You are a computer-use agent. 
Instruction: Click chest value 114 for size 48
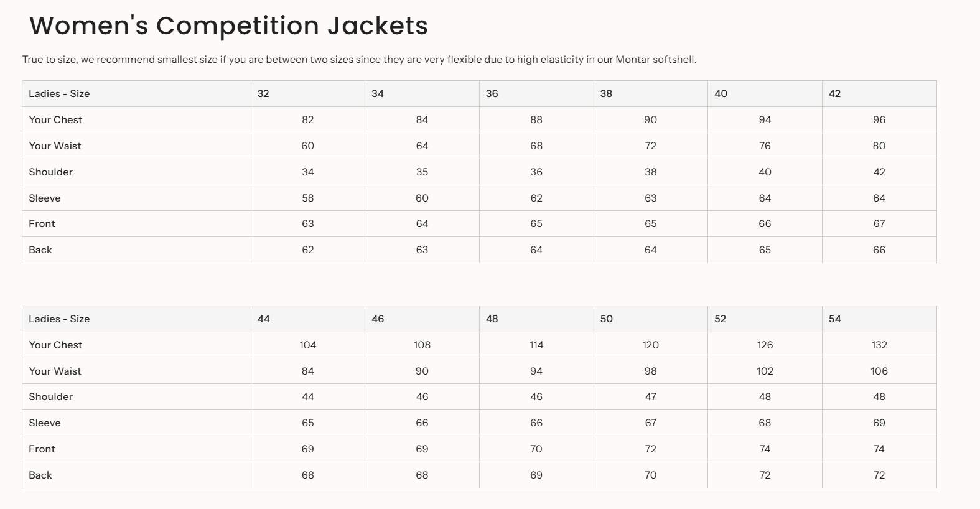[536, 345]
